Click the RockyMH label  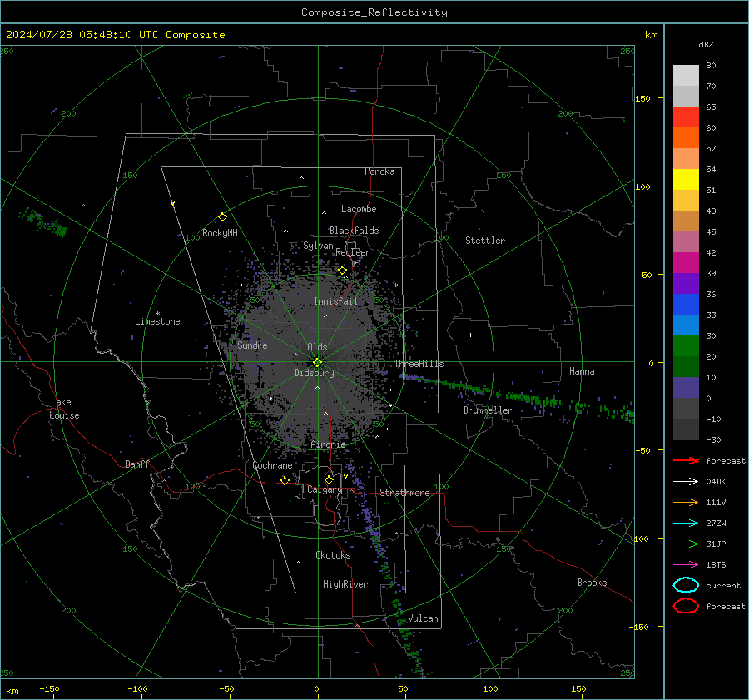click(220, 233)
